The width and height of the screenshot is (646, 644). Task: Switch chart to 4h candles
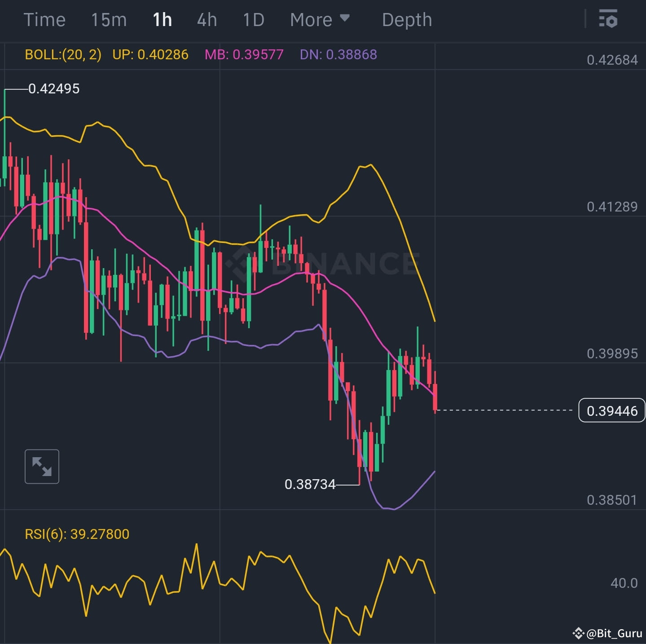click(206, 20)
